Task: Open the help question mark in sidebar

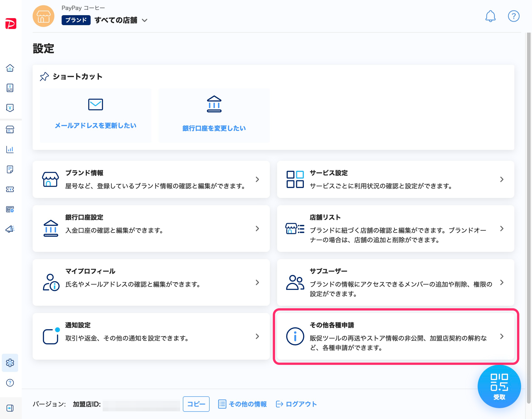Action: click(10, 383)
